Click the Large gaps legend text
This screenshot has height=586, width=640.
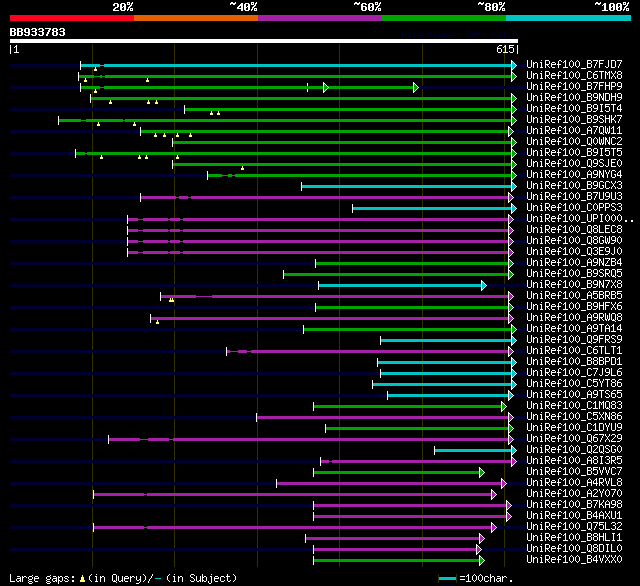42,578
